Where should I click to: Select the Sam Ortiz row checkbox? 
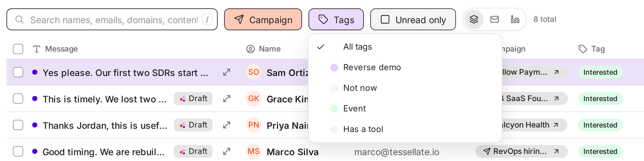click(18, 72)
